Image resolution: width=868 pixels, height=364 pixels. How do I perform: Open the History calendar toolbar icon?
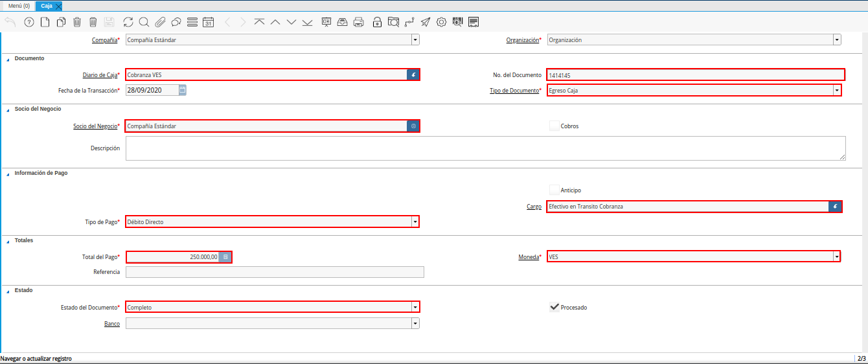pos(208,22)
